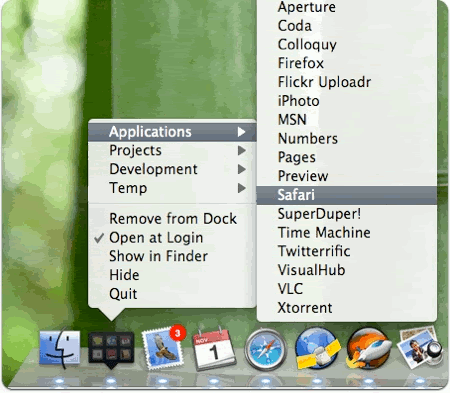Launch SuperDuper! from the submenu
Viewport: 450px width, 393px height.
click(x=347, y=214)
